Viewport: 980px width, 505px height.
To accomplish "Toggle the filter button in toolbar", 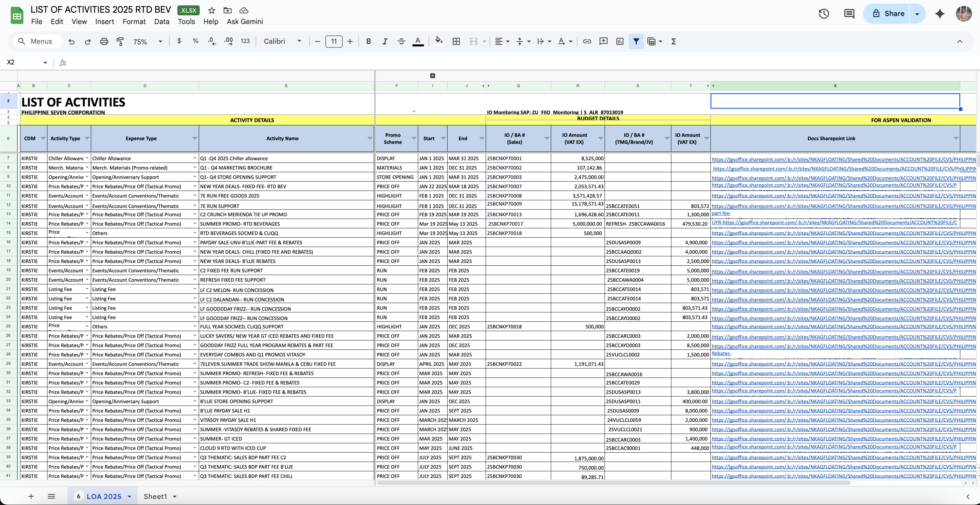I will (x=636, y=41).
